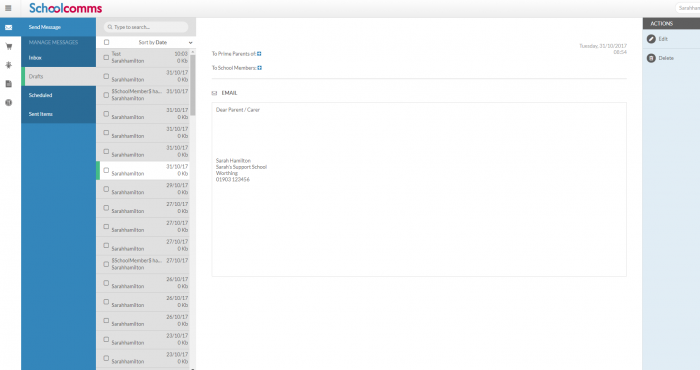Click the magnifier icon in search box

point(110,27)
